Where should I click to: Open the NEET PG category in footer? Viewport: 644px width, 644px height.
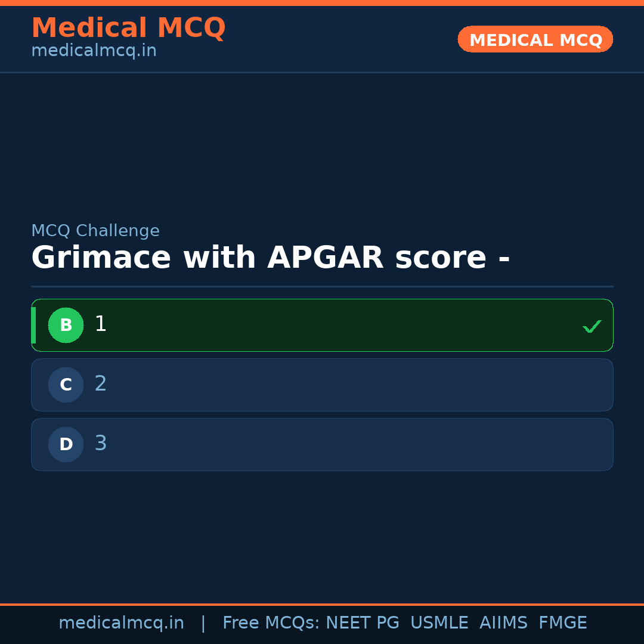(x=362, y=623)
